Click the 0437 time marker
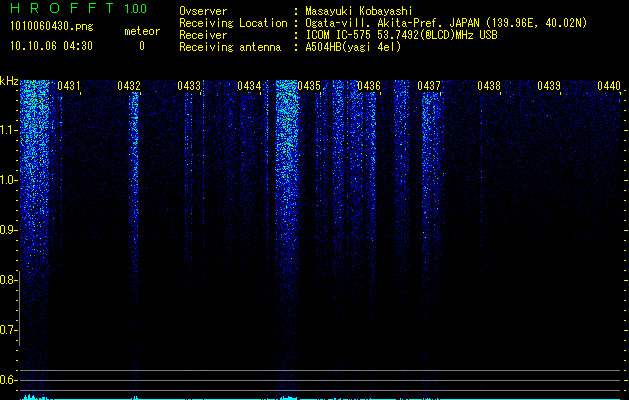The width and height of the screenshot is (629, 400). 429,86
